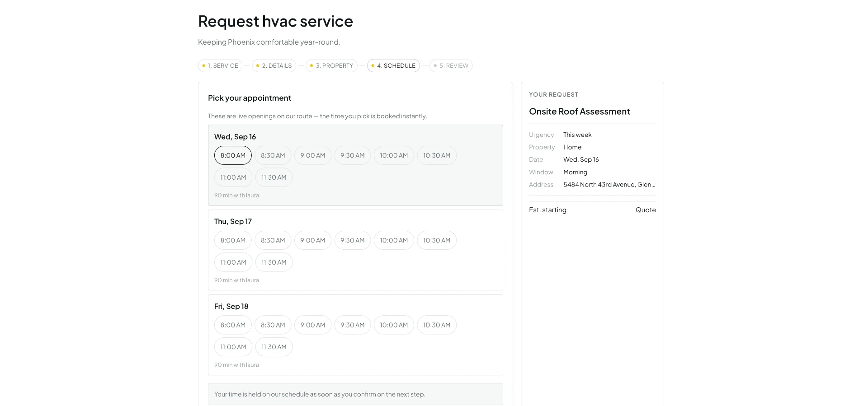Select 8:00 AM on Wed, Sep 16
The height and width of the screenshot is (406, 868).
[x=233, y=155]
